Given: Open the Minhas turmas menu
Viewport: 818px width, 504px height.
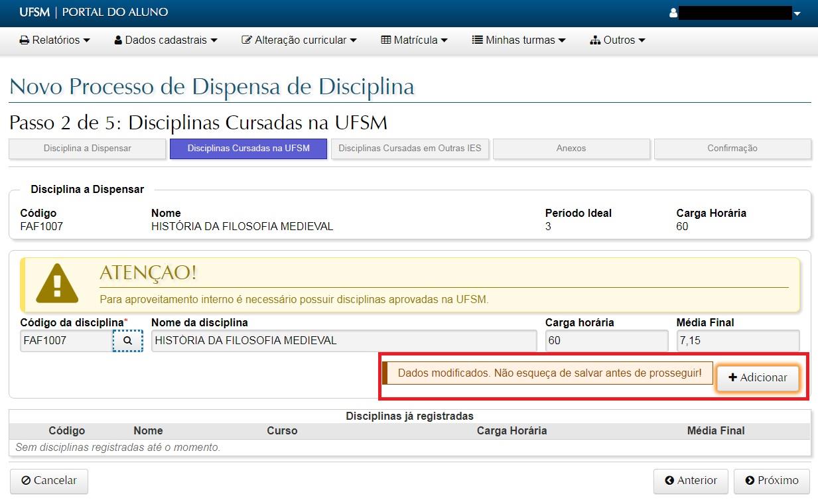Looking at the screenshot, I should (519, 40).
